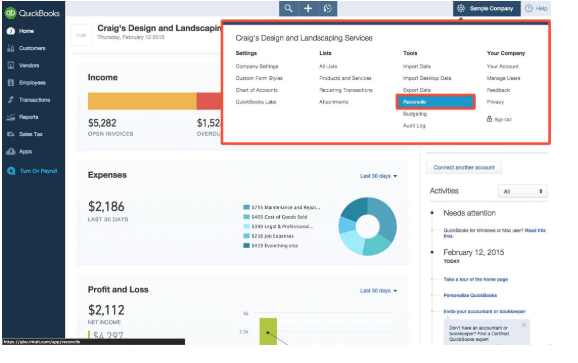Open recent transactions clock icon
The width and height of the screenshot is (578, 363).
click(328, 8)
